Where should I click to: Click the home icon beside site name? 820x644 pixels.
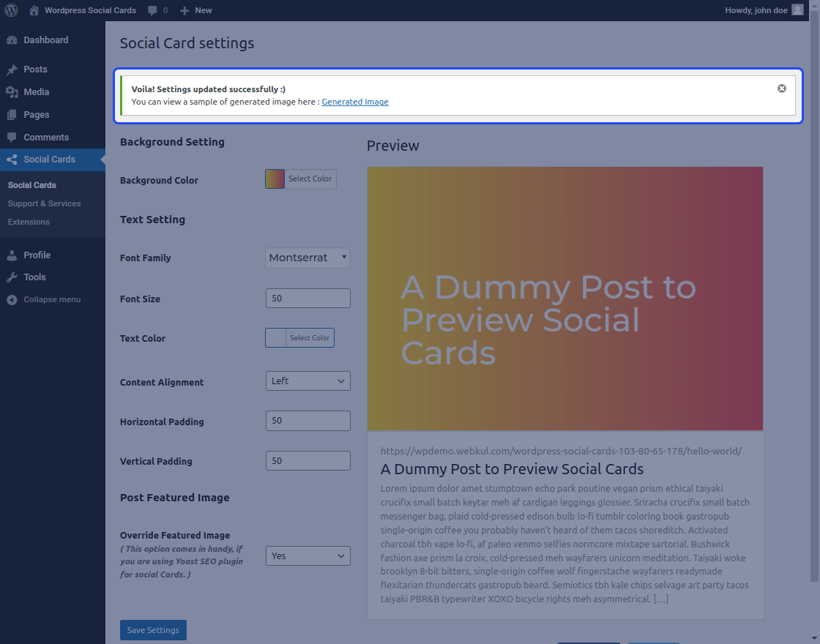tap(34, 10)
